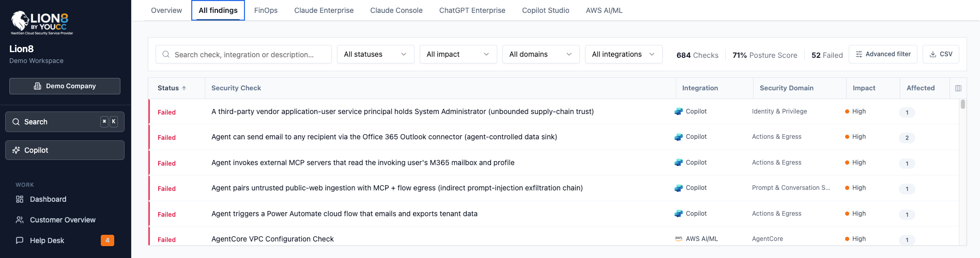This screenshot has height=258, width=980.
Task: Sort by Integration column header
Action: pos(700,88)
